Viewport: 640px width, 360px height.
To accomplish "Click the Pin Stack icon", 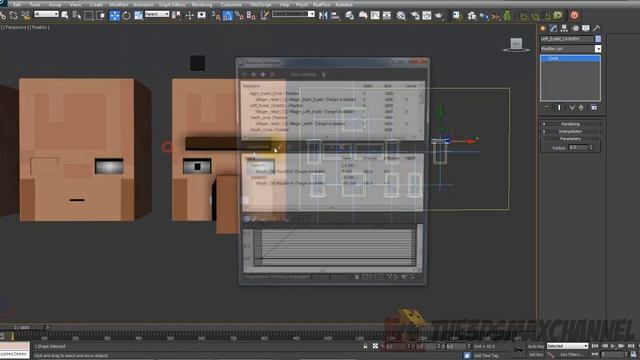I will (547, 107).
